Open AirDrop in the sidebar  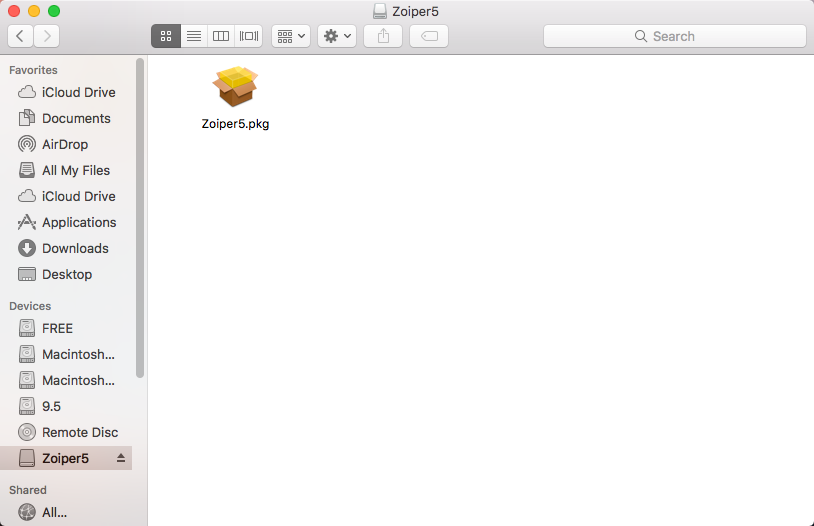(64, 144)
